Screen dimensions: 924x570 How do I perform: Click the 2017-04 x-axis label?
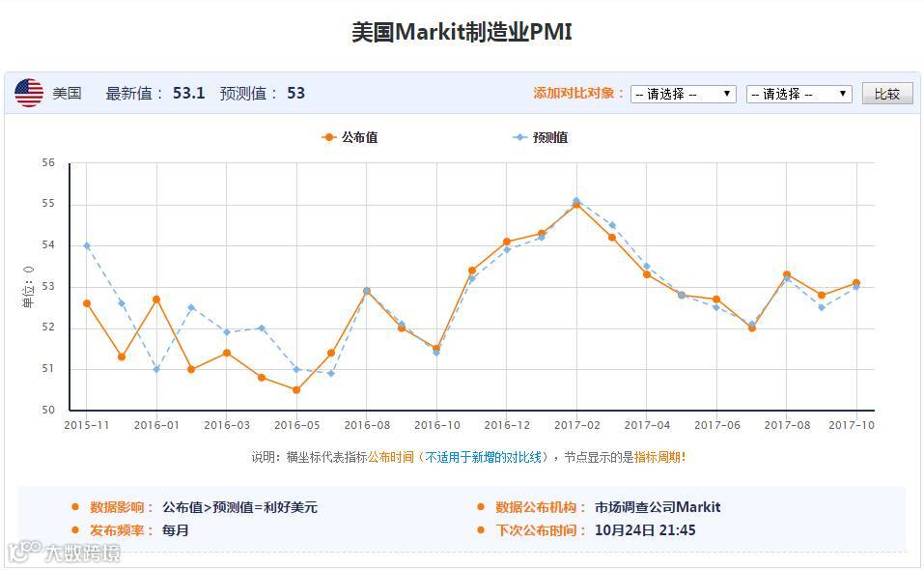point(647,425)
